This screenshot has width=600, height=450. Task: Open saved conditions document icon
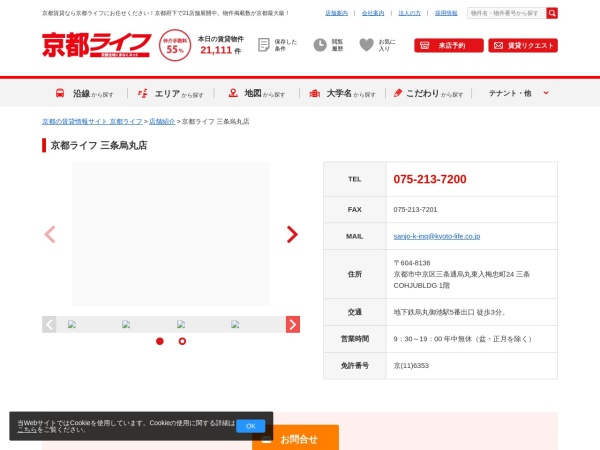pyautogui.click(x=264, y=45)
